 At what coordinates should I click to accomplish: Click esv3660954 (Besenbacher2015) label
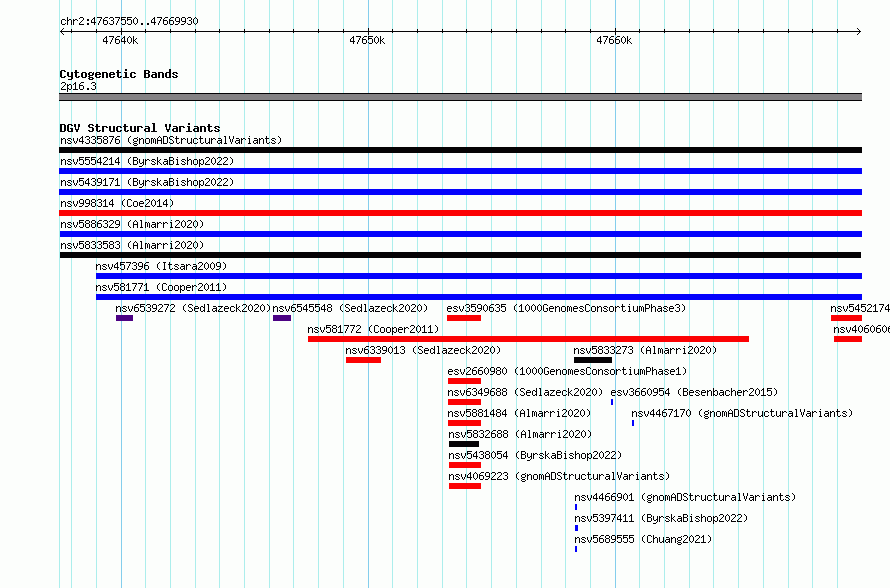pyautogui.click(x=694, y=392)
